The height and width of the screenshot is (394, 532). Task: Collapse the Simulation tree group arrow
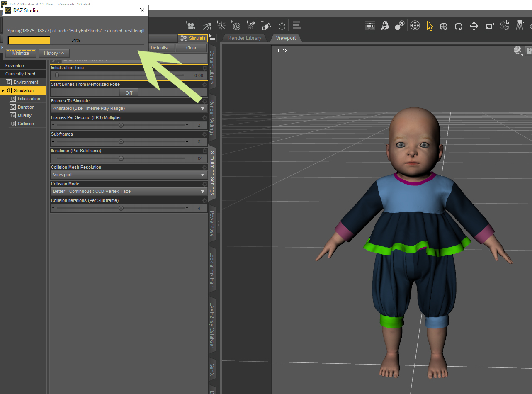3,90
